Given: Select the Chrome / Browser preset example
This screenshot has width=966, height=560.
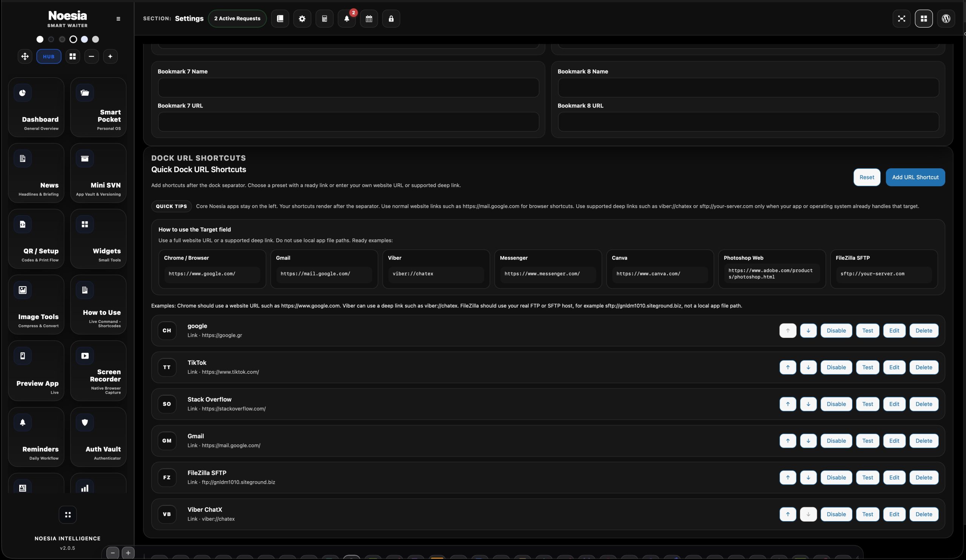Looking at the screenshot, I should click(x=212, y=269).
